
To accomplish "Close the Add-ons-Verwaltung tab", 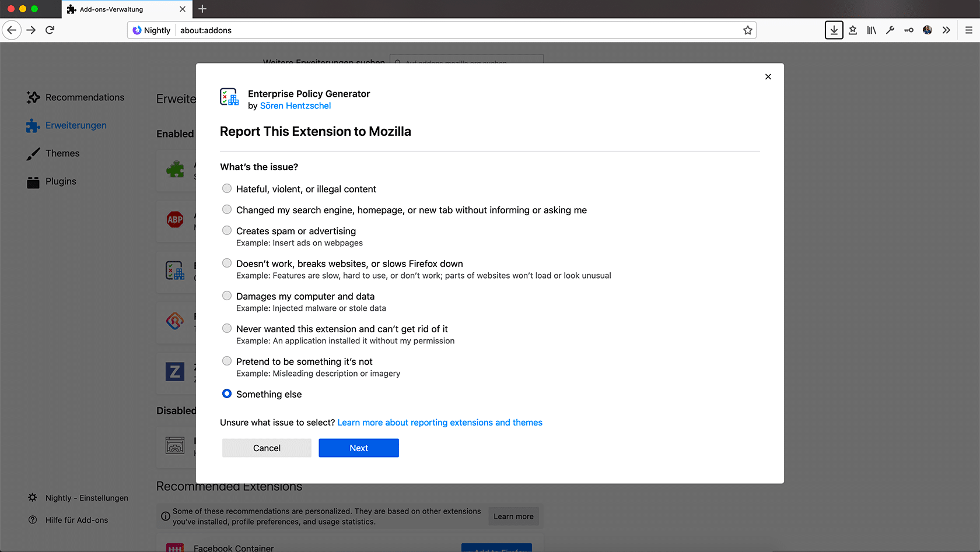I will coord(183,9).
